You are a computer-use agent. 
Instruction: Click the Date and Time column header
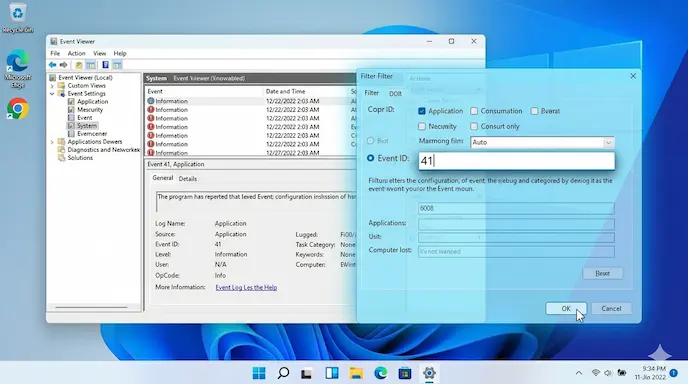pos(286,91)
